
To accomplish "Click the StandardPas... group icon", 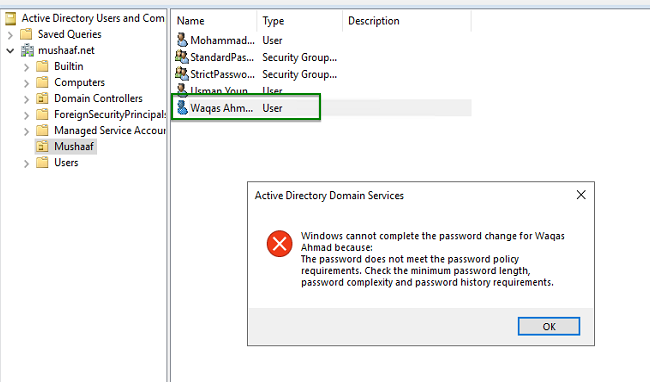I will (182, 57).
